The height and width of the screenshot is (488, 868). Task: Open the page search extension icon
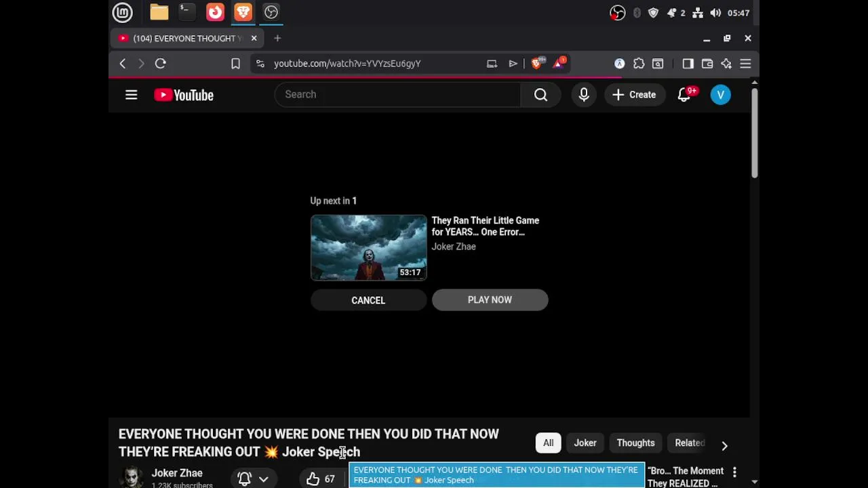(658, 64)
